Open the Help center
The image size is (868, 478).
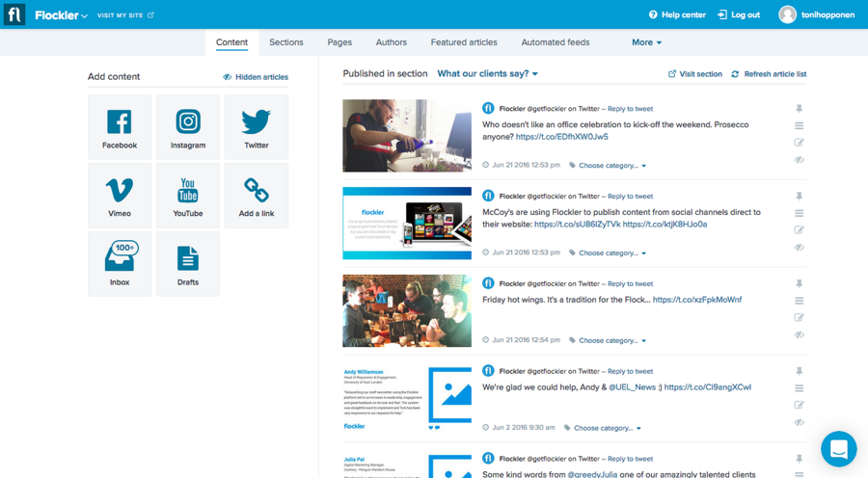tap(677, 15)
